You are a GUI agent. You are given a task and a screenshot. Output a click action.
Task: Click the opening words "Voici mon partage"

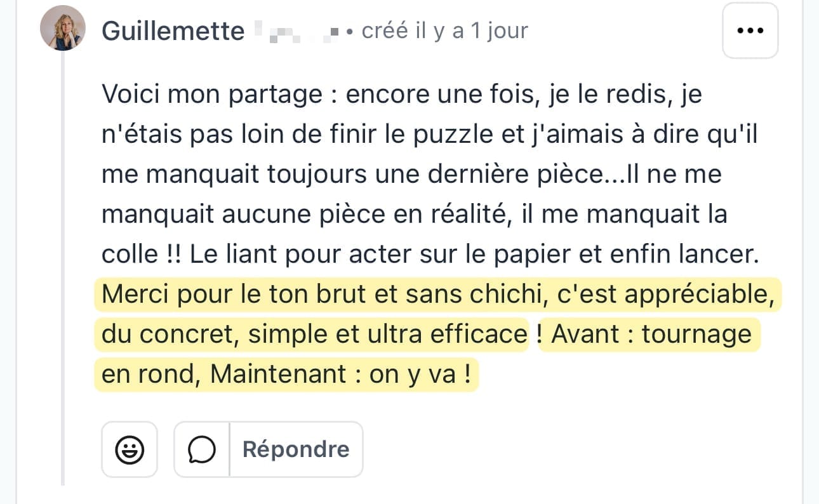(x=211, y=95)
